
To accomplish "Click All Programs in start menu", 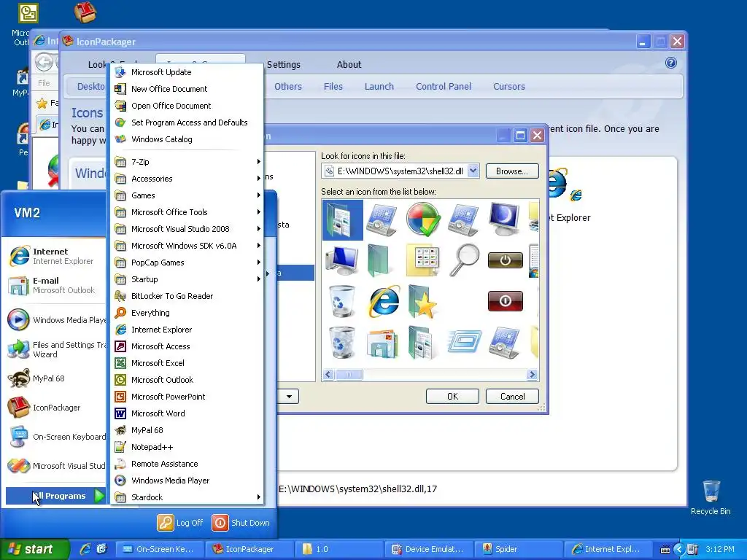I will (x=55, y=496).
